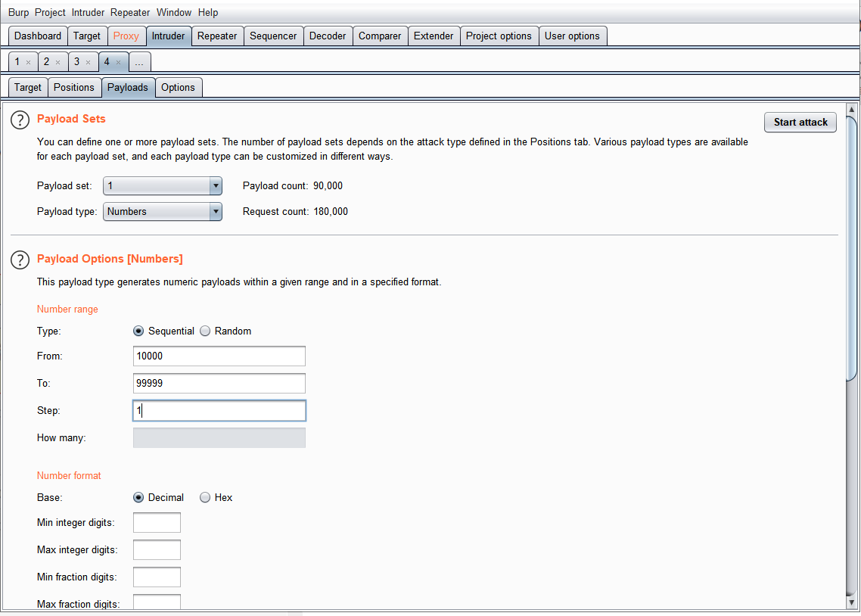This screenshot has width=861, height=616.
Task: Switch to the Decoder tab
Action: point(328,36)
